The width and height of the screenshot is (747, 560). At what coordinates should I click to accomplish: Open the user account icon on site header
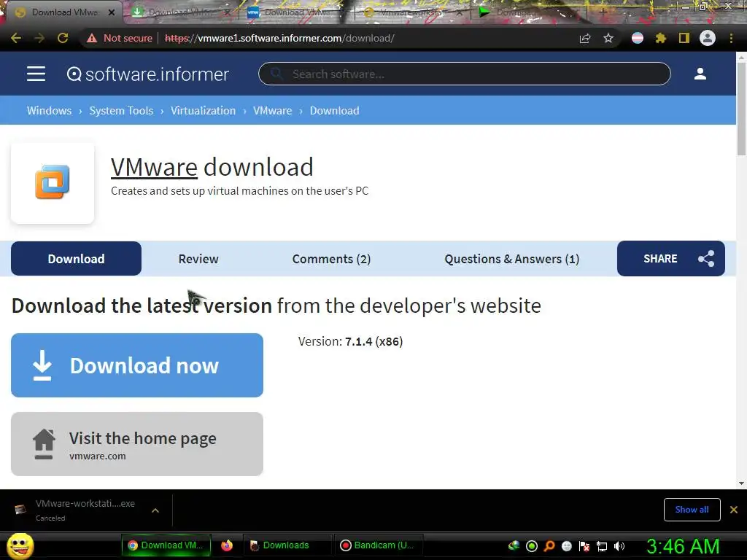pos(700,74)
